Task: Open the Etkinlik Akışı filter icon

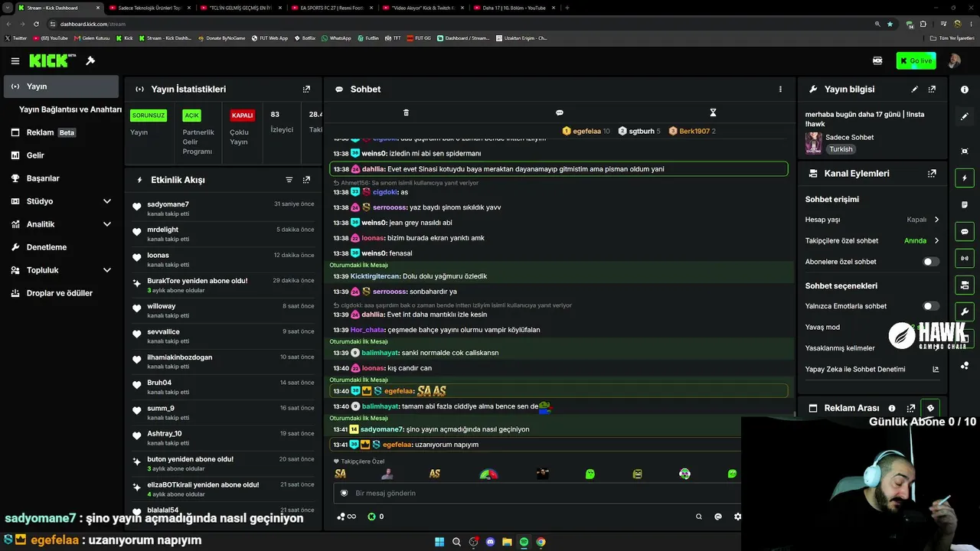Action: pyautogui.click(x=289, y=180)
